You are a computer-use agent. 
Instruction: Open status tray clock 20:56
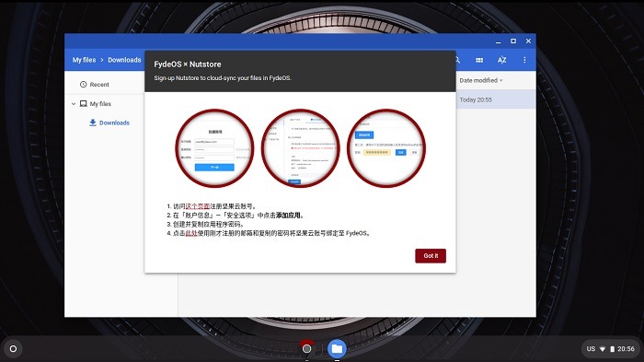tap(626, 349)
